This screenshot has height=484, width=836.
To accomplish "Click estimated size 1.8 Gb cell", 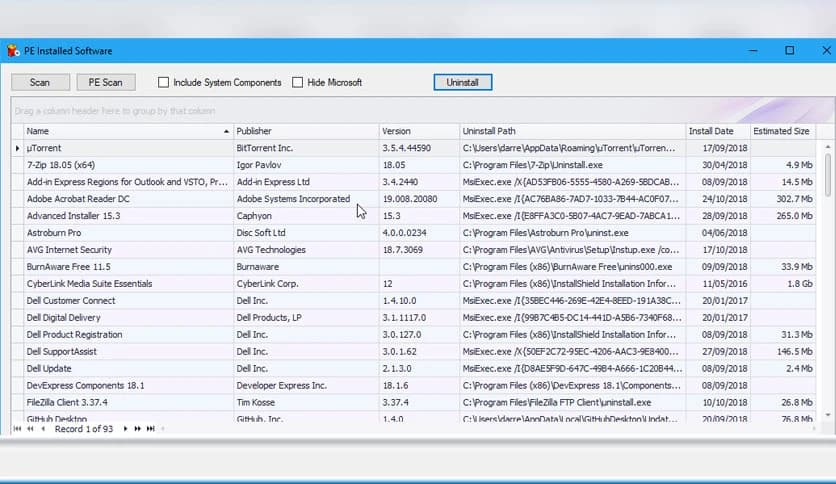I will tap(783, 284).
